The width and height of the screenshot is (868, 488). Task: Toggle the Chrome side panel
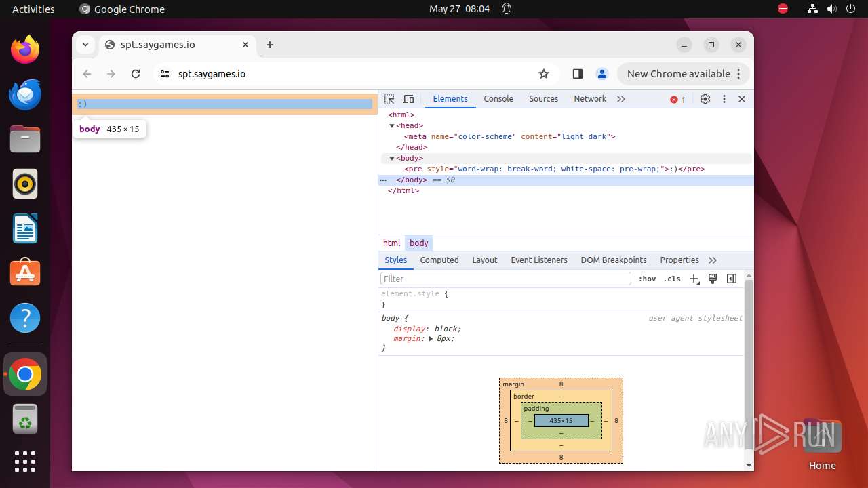[x=578, y=74]
